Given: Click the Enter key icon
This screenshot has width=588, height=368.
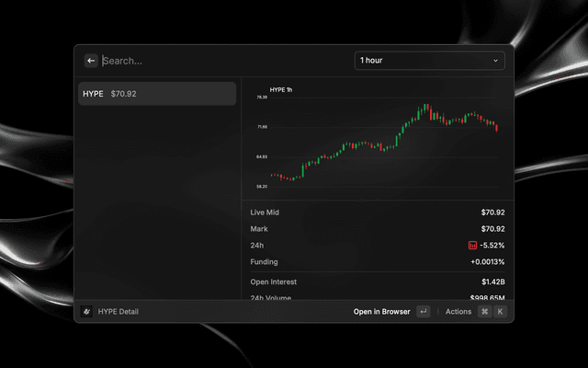Looking at the screenshot, I should coord(424,311).
